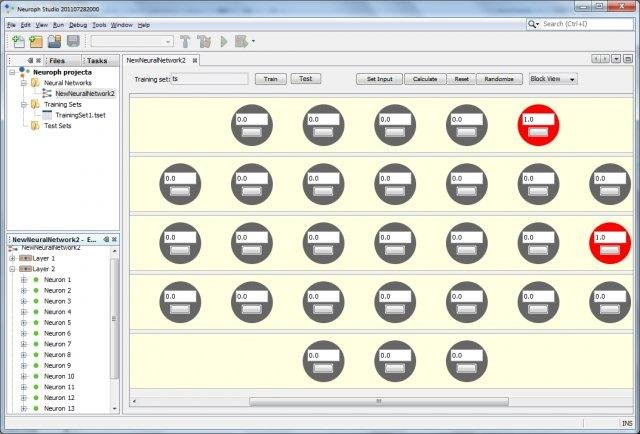640x434 pixels.
Task: Click the red active neuron in the top row
Action: [x=538, y=125]
